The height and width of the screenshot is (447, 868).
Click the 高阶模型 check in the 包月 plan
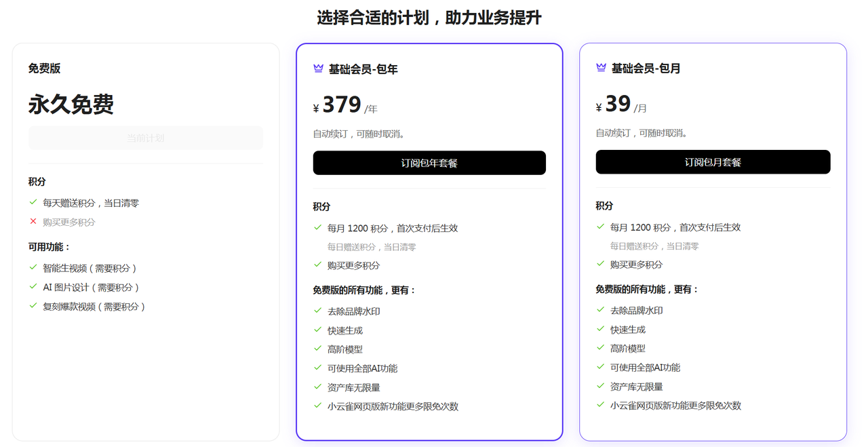coord(600,347)
